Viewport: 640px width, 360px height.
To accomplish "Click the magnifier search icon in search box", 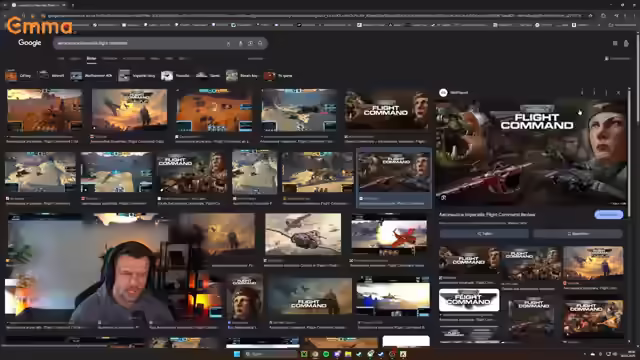I will (x=260, y=43).
